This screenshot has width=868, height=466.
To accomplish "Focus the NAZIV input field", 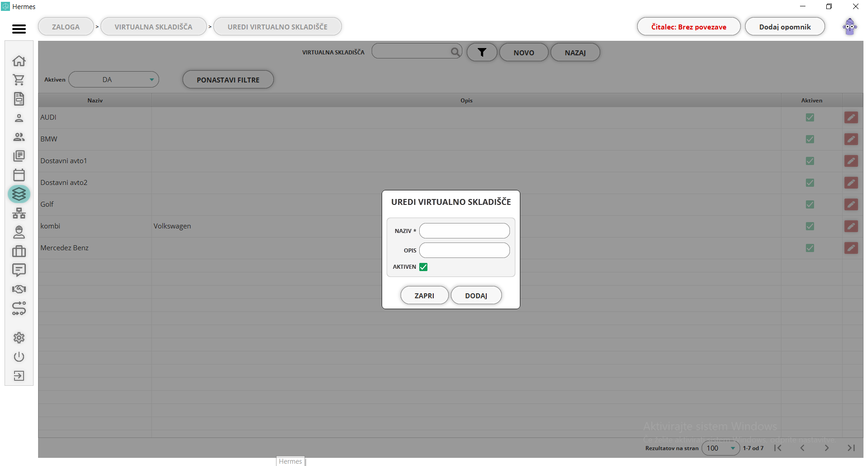I will tap(464, 231).
